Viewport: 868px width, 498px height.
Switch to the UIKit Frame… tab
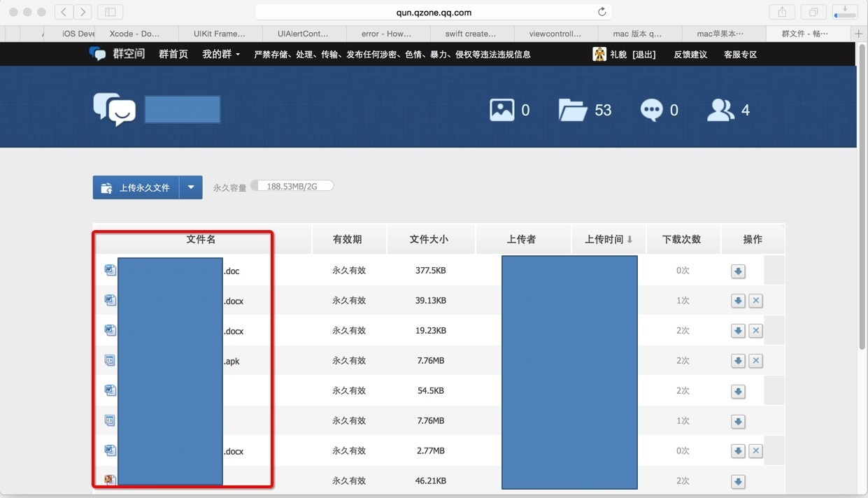(x=220, y=34)
